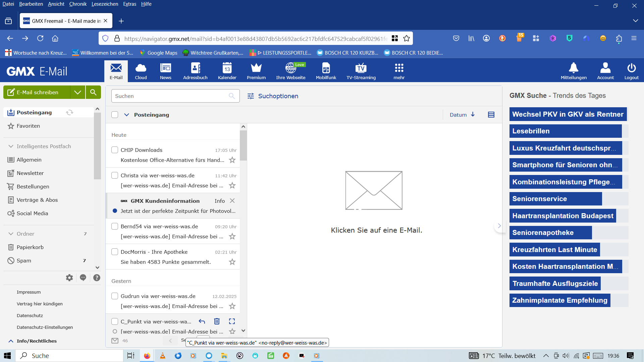Change the mail list view layout icon
Viewport: 644px width, 362px height.
[x=491, y=115]
